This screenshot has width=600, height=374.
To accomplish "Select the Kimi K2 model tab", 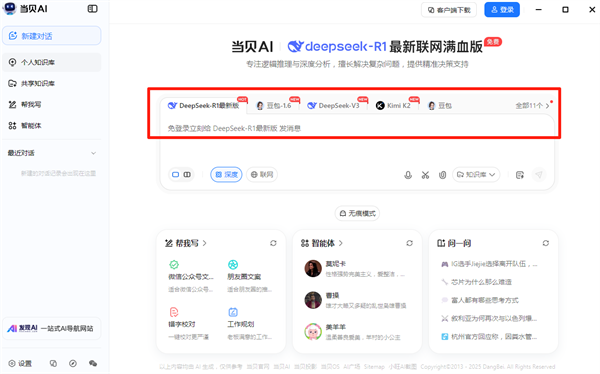I will click(x=393, y=106).
